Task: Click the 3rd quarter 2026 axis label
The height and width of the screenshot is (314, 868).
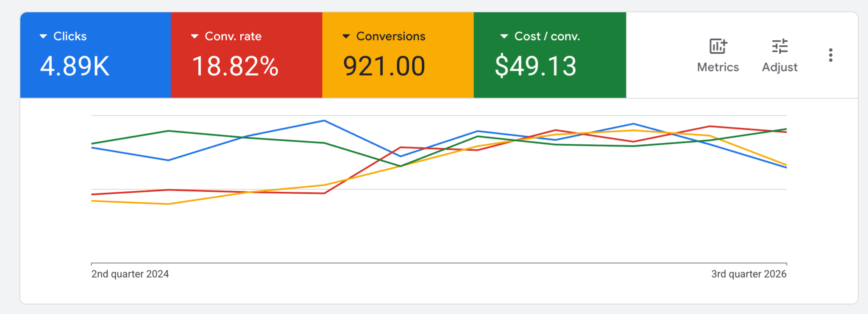Action: (x=749, y=274)
